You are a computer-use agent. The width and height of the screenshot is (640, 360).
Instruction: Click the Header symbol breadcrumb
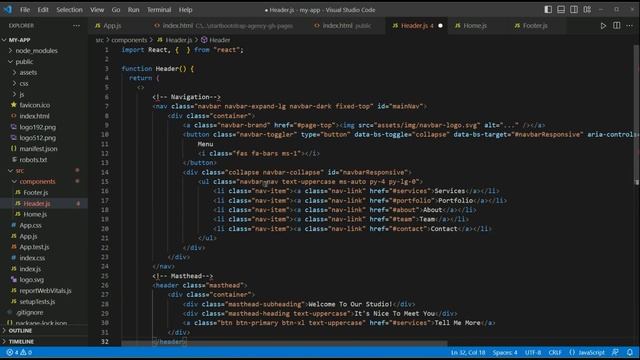[x=216, y=40]
